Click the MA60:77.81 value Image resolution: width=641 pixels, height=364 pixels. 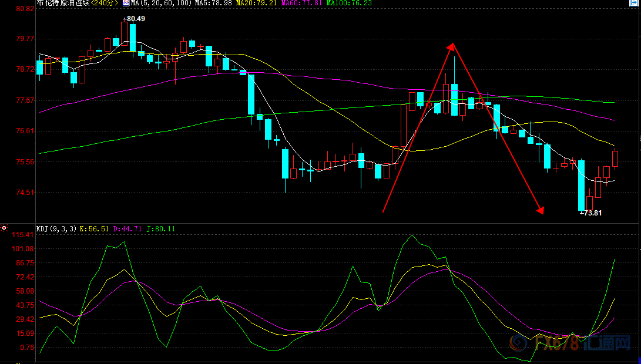[301, 3]
